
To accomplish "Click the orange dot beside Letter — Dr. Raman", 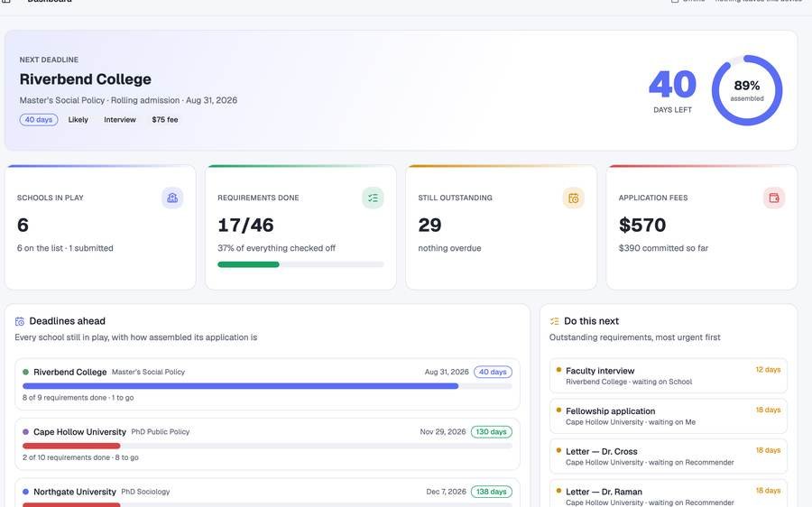I will coord(558,491).
